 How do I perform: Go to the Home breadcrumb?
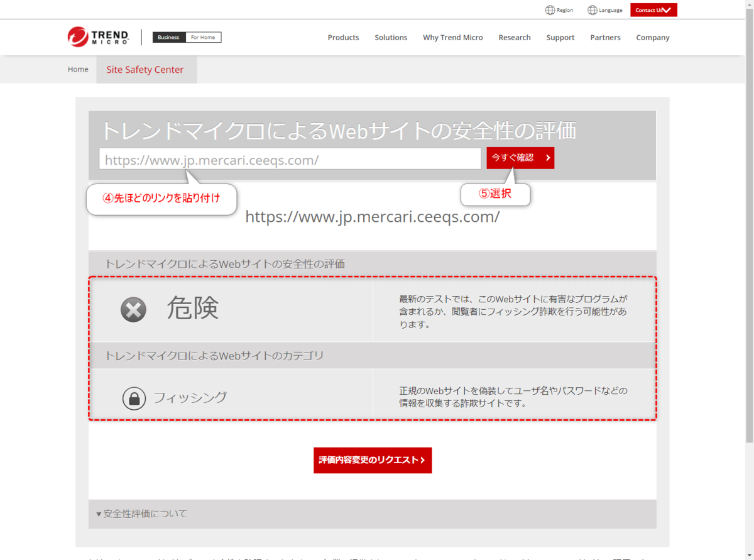[78, 69]
